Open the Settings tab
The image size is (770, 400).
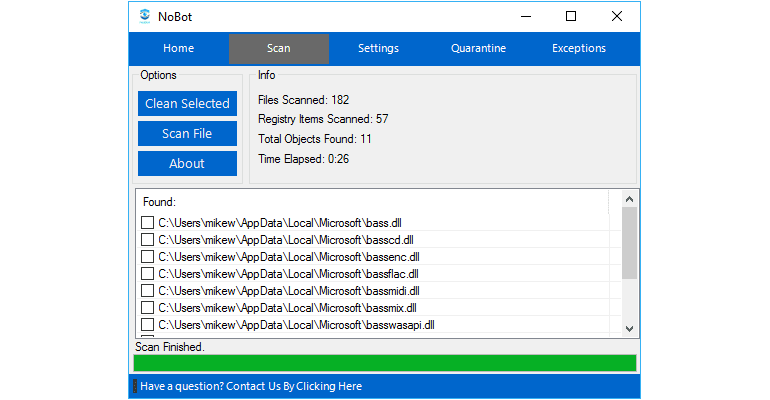(378, 48)
